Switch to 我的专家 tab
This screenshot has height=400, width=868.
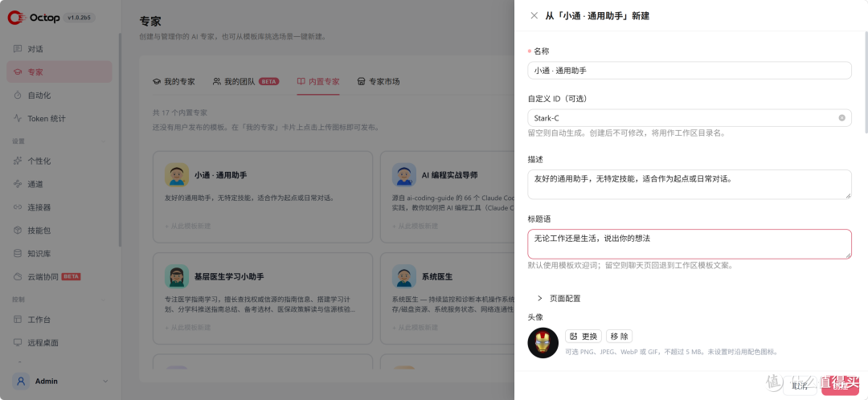(174, 81)
